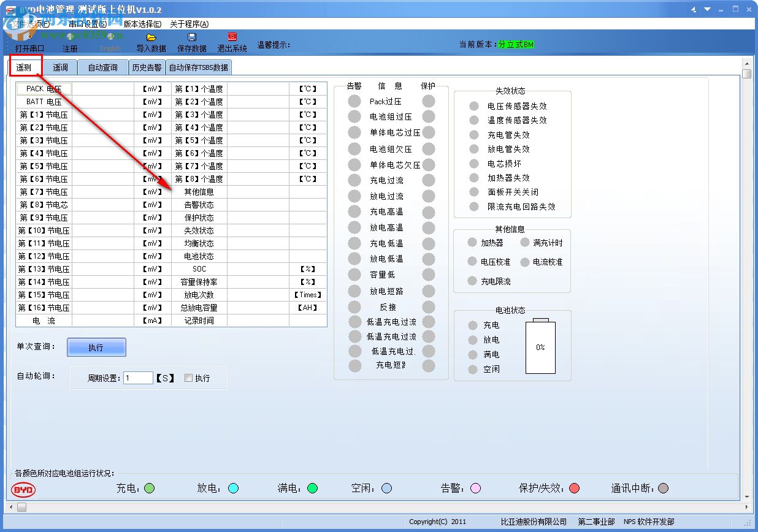The width and height of the screenshot is (758, 532).
Task: Click the green 满电 color swatch legend
Action: pyautogui.click(x=312, y=488)
